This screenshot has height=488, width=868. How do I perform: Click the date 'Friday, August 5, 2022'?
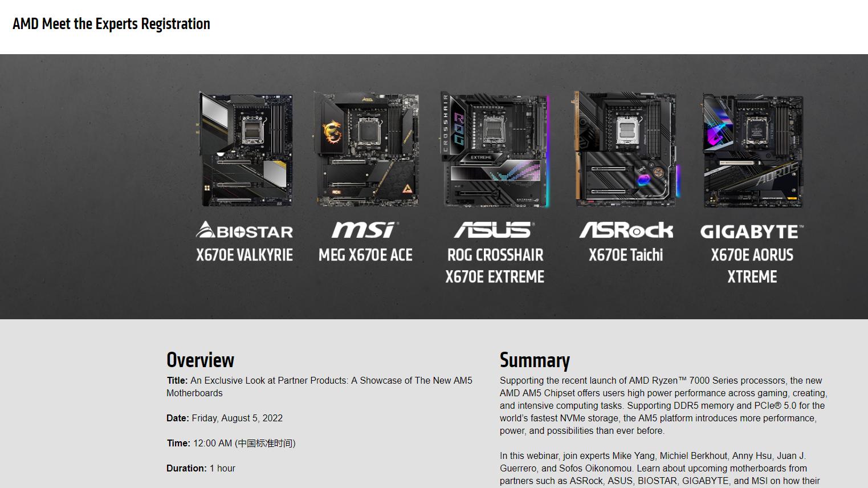tap(237, 418)
